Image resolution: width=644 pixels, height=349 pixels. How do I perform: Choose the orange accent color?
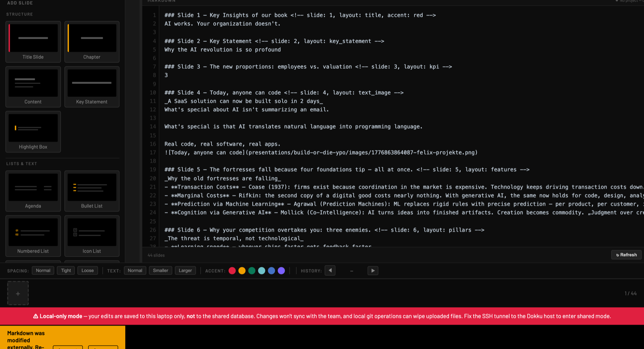point(242,271)
